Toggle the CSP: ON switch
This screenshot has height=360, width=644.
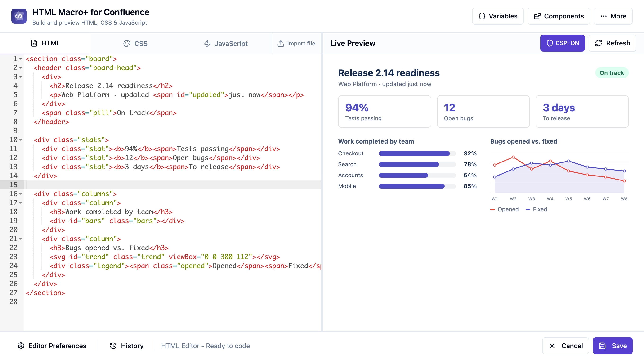(562, 43)
